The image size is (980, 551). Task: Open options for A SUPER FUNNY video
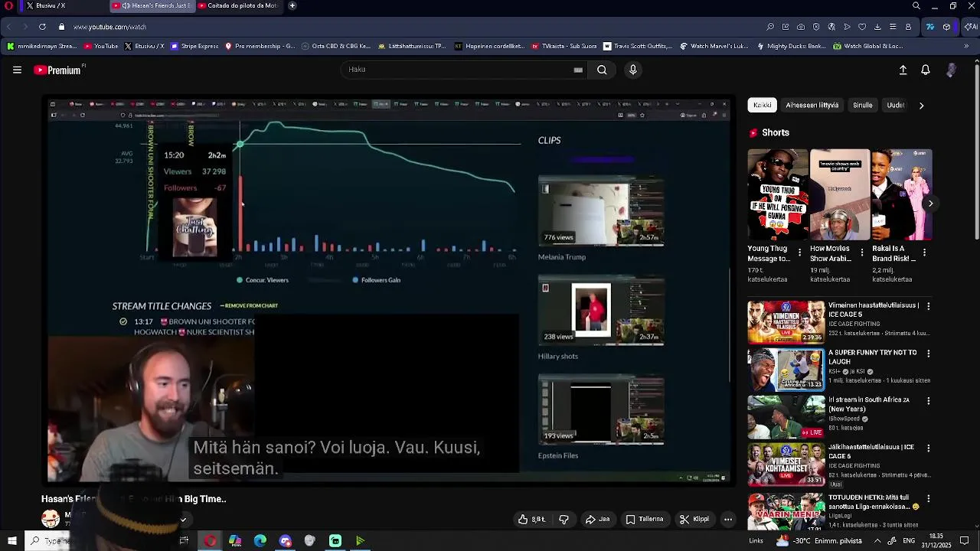[929, 354]
